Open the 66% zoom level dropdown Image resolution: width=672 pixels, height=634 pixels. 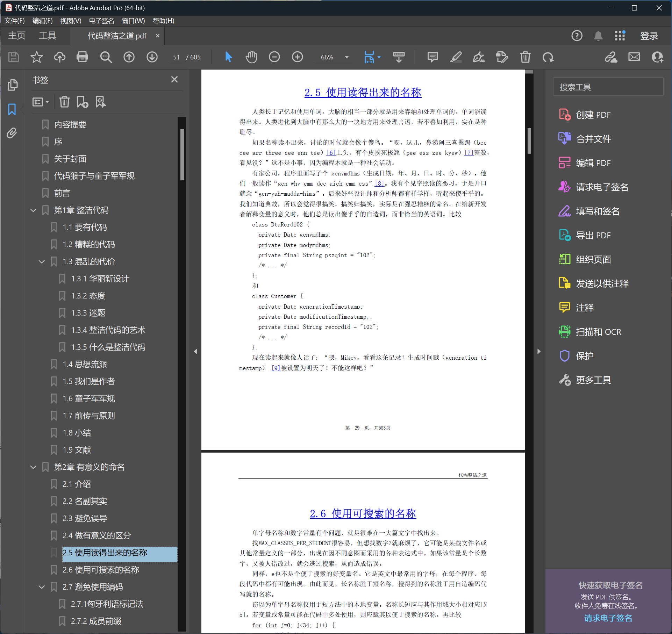[347, 57]
